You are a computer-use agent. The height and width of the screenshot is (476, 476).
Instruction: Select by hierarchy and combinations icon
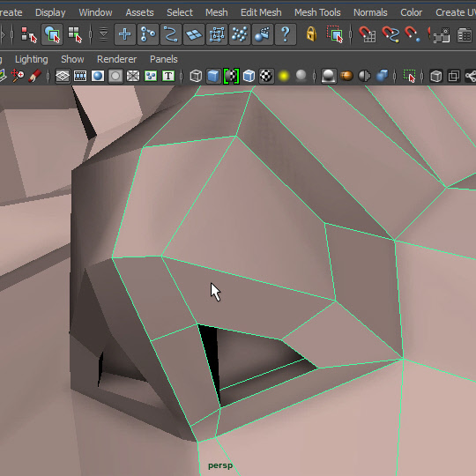[29, 34]
